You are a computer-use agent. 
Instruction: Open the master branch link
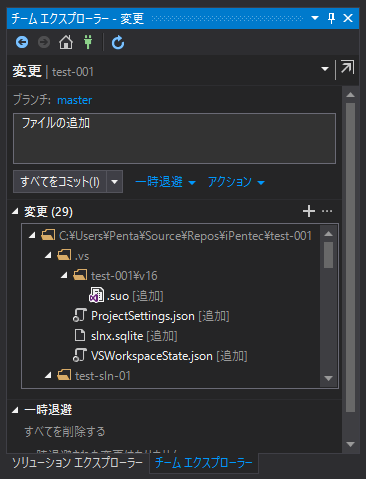tap(75, 100)
